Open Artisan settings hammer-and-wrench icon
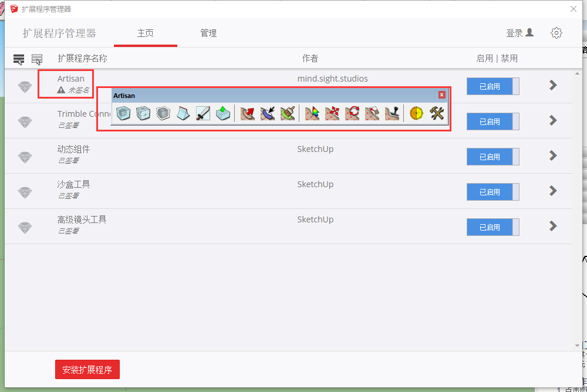 click(x=437, y=113)
